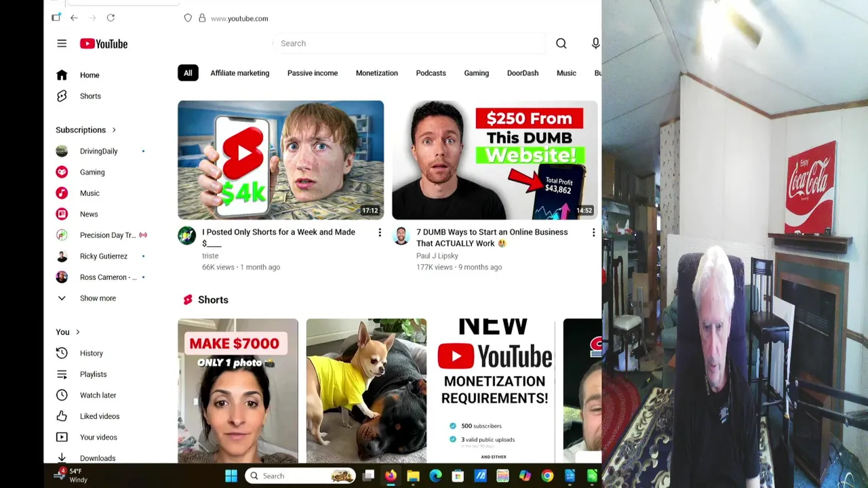Click the taskbar Search box
This screenshot has width=868, height=488.
click(x=300, y=476)
